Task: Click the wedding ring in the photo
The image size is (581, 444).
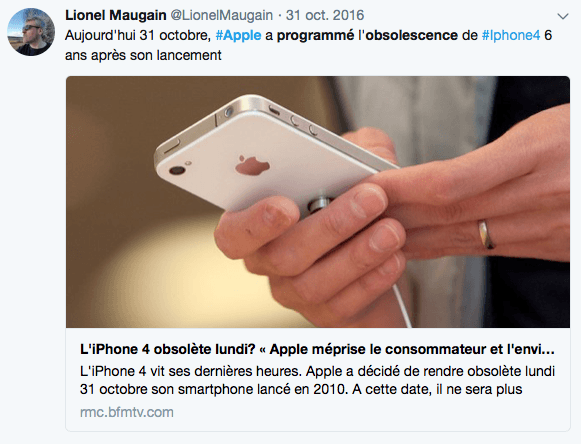Action: click(x=487, y=234)
